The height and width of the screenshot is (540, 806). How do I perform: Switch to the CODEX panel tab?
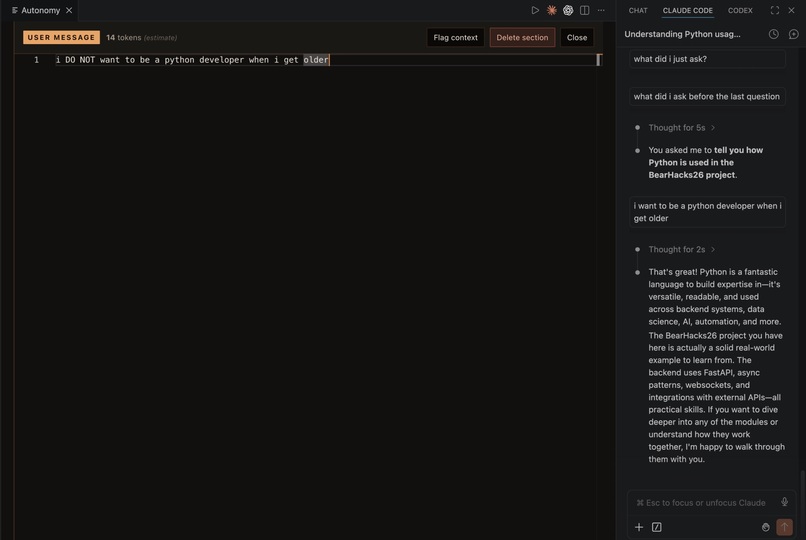pyautogui.click(x=740, y=10)
